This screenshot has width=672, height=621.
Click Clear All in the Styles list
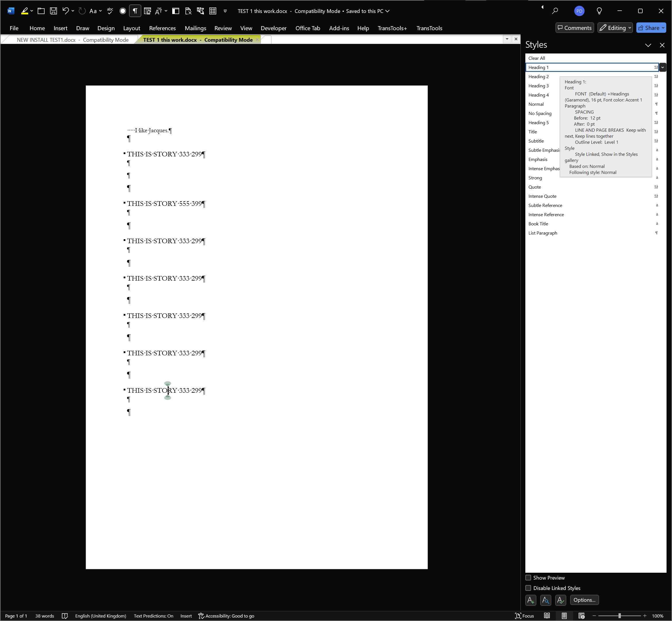tap(537, 58)
